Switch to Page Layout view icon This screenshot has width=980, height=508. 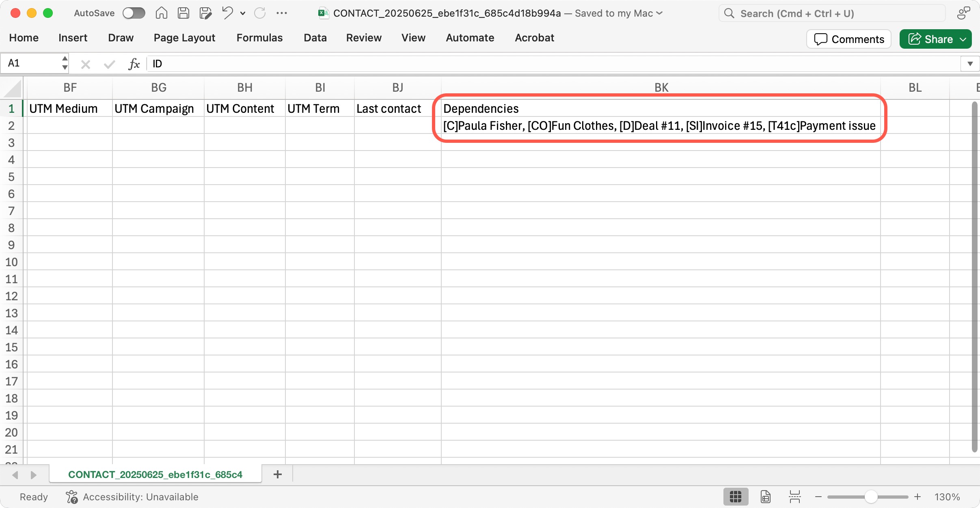pyautogui.click(x=765, y=496)
